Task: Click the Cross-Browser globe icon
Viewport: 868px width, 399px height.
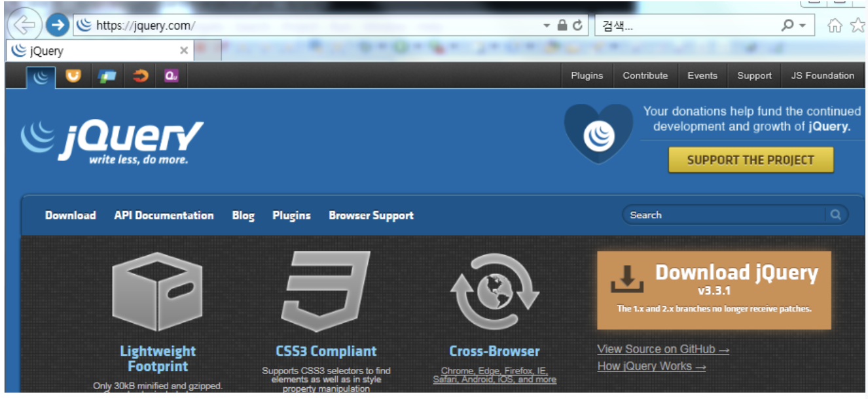Action: point(494,291)
